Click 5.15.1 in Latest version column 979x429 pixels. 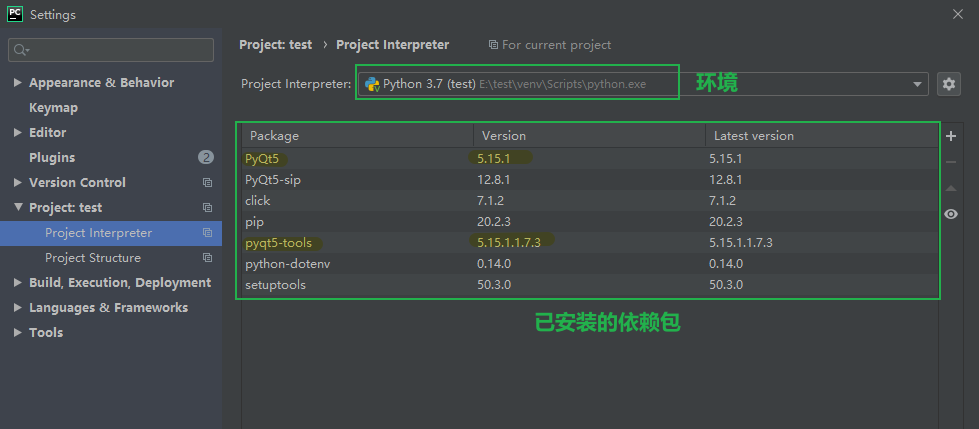[x=726, y=159]
